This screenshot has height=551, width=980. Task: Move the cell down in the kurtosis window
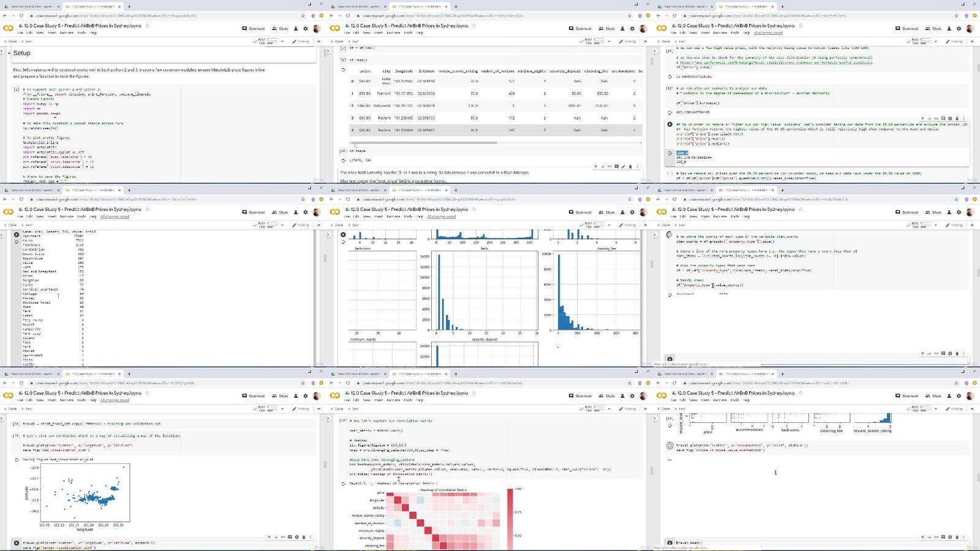click(929, 118)
